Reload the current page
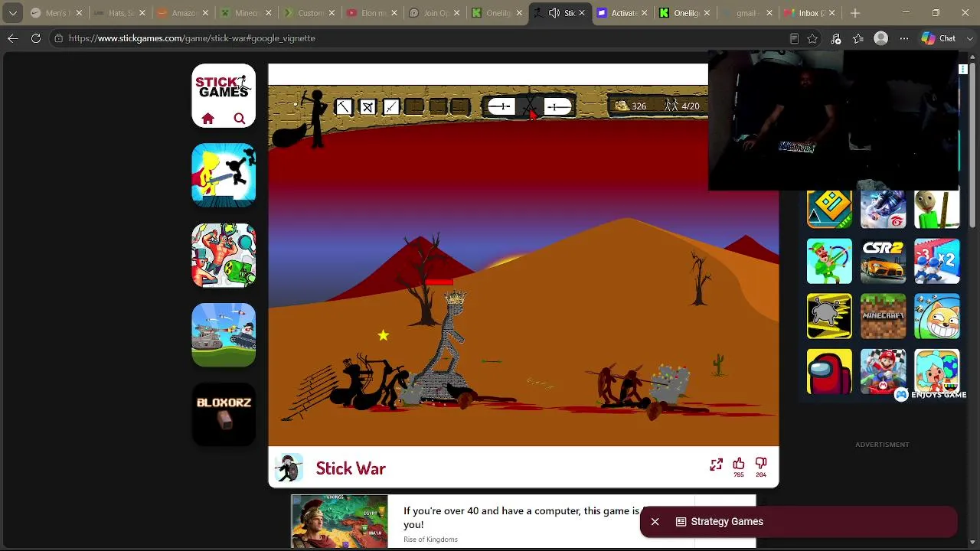Screen dimensions: 980x551 click(x=36, y=38)
